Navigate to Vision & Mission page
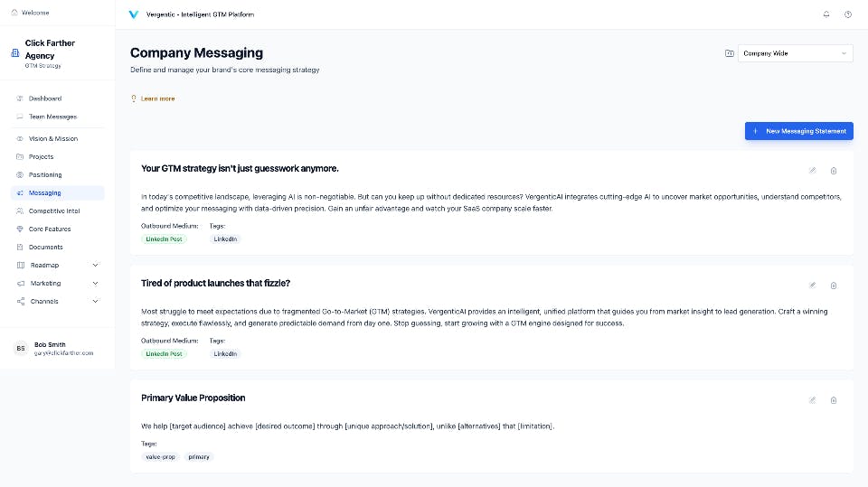 52,138
